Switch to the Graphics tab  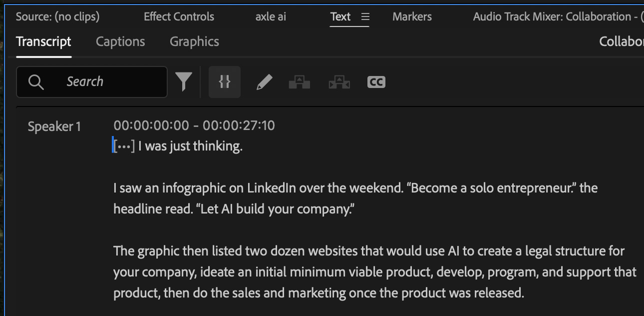coord(194,41)
